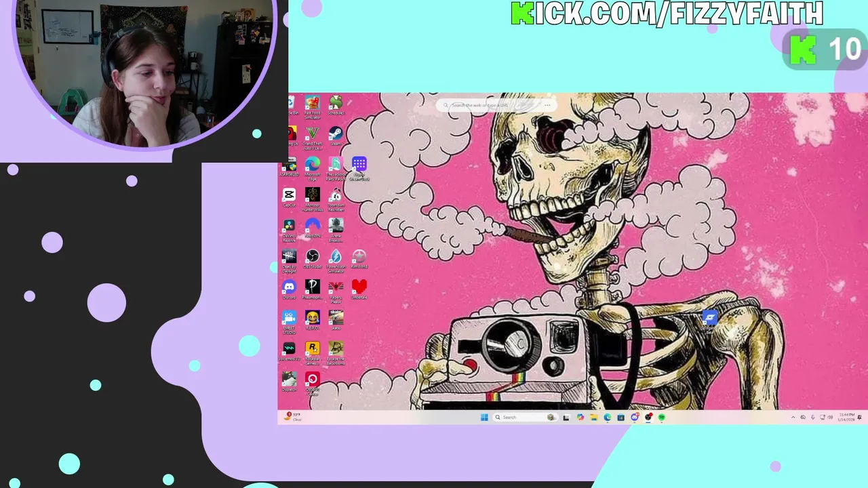Viewport: 868px width, 488px height.
Task: Open the Grand Theft Auto V shortcut
Action: click(312, 138)
